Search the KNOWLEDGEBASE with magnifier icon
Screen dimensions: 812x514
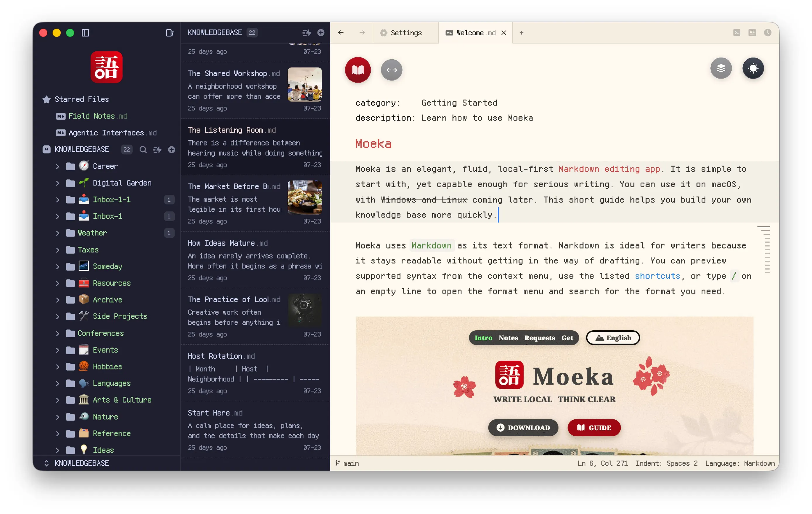tap(143, 150)
